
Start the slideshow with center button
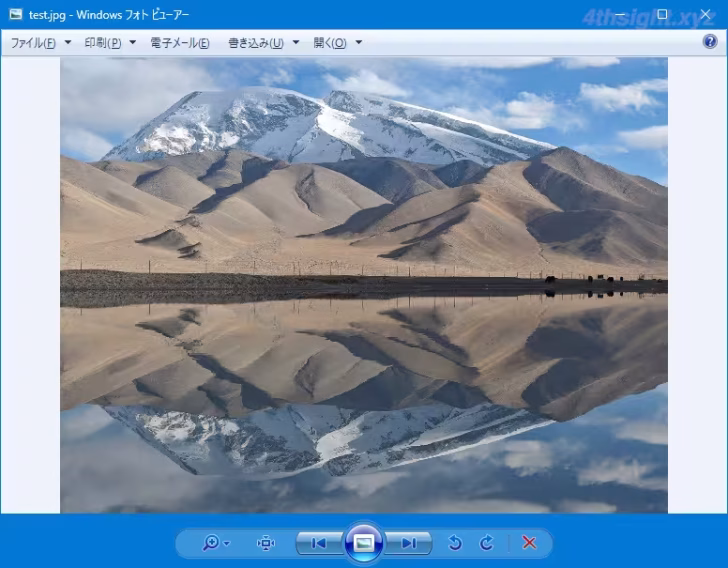pos(364,542)
